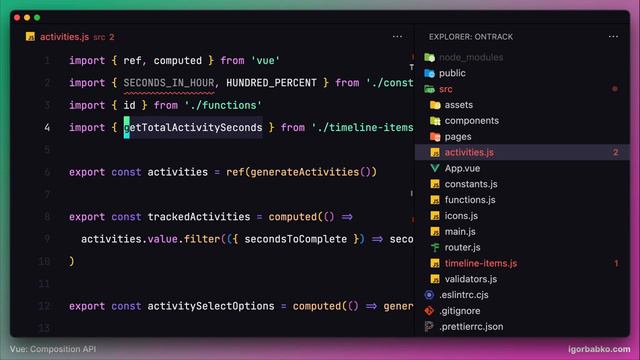The width and height of the screenshot is (640, 360).
Task: Click the JS icon beside constants.js
Action: pos(435,184)
